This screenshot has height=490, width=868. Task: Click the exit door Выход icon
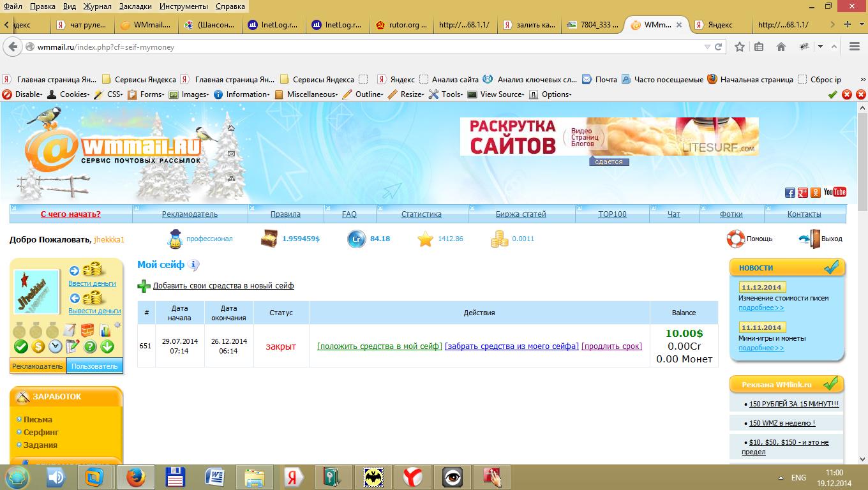(810, 239)
